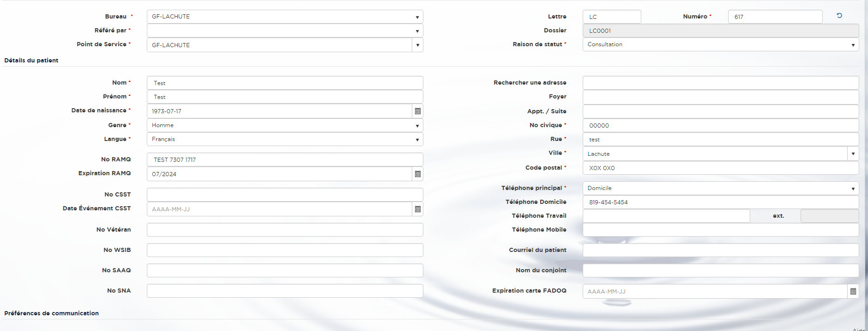Click the Code postal input field
This screenshot has width=868, height=331.
[x=720, y=168]
